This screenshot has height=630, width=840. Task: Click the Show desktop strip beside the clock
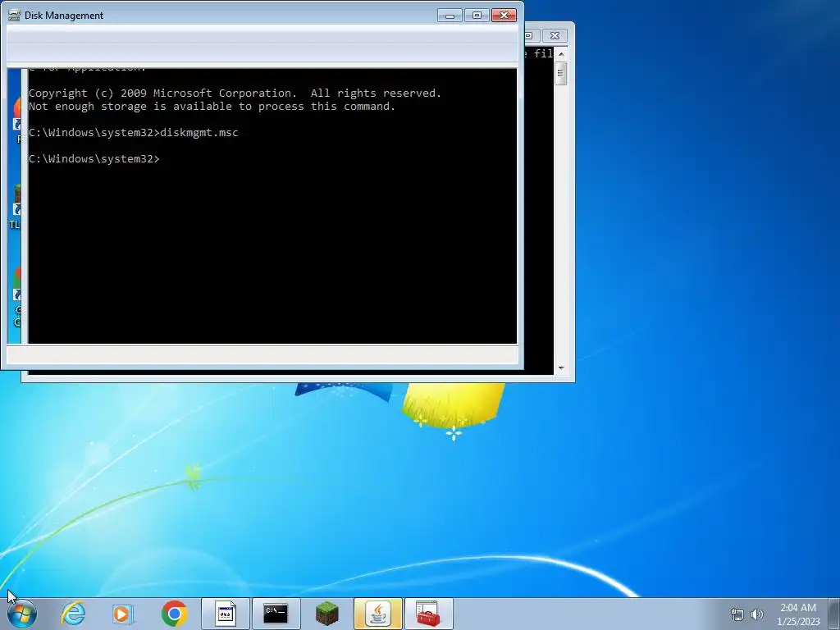pyautogui.click(x=834, y=614)
